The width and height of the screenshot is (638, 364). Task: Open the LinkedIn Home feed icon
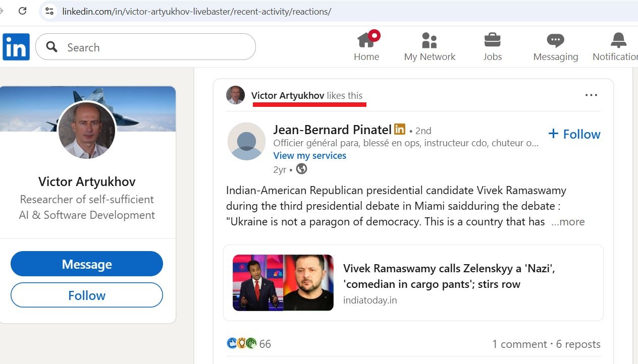pyautogui.click(x=366, y=39)
